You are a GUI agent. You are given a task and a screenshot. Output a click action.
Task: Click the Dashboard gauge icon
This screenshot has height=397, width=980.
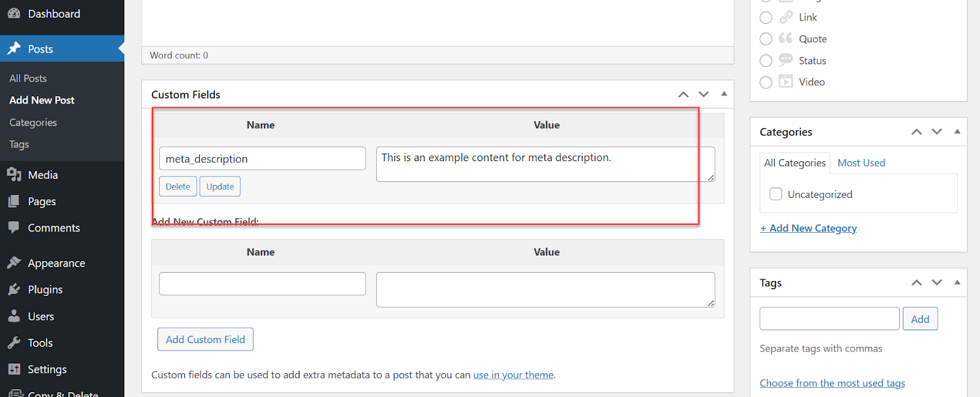point(13,13)
